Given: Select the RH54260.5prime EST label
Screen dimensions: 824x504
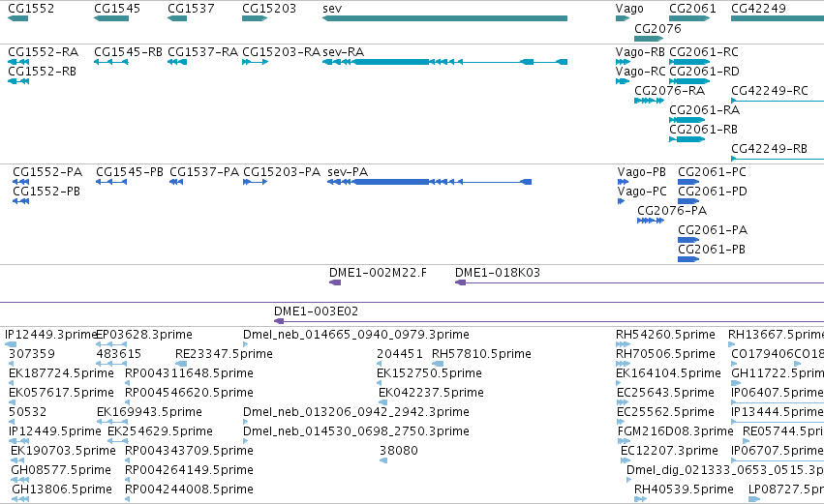Looking at the screenshot, I should click(x=665, y=335).
